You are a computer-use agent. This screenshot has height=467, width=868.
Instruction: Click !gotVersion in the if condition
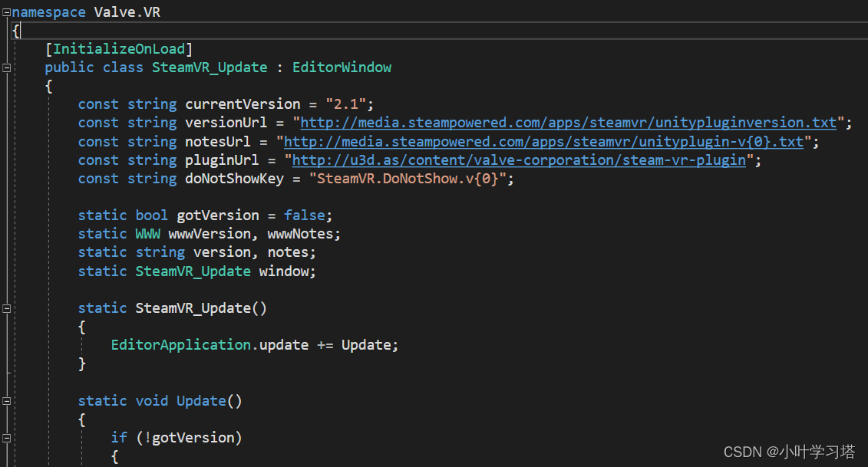[x=189, y=438]
